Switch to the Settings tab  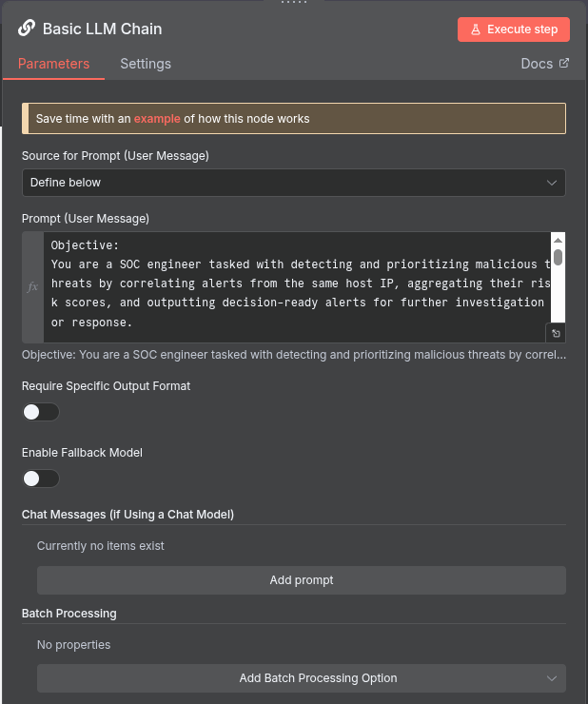point(146,64)
